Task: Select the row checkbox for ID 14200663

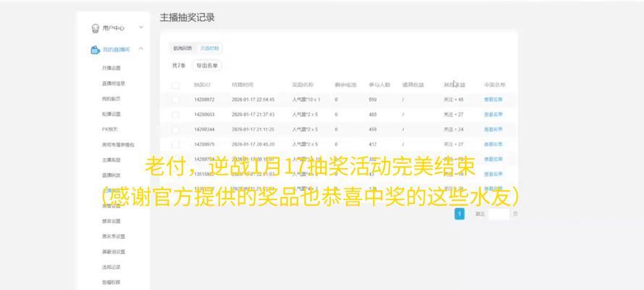Action: tap(175, 115)
